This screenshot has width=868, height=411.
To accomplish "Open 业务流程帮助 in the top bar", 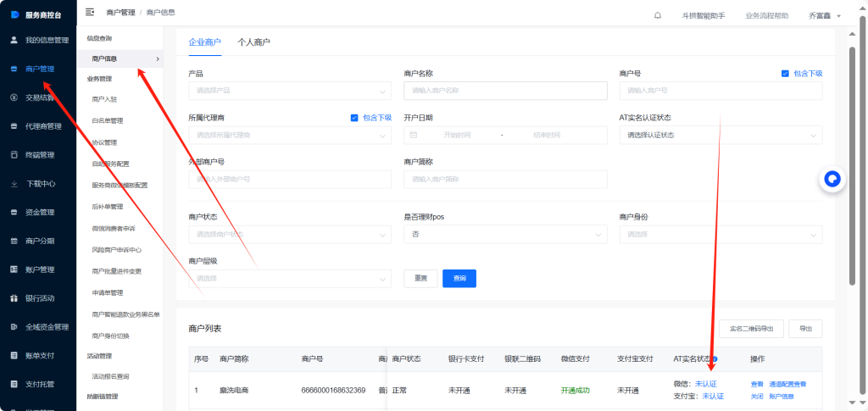I will [766, 16].
